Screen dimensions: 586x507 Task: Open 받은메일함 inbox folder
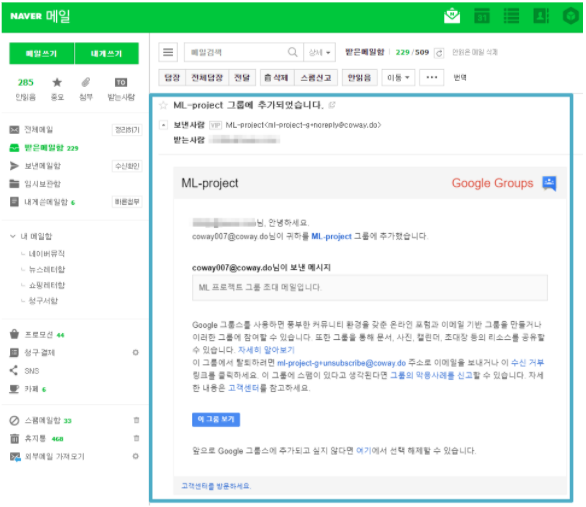[44, 148]
